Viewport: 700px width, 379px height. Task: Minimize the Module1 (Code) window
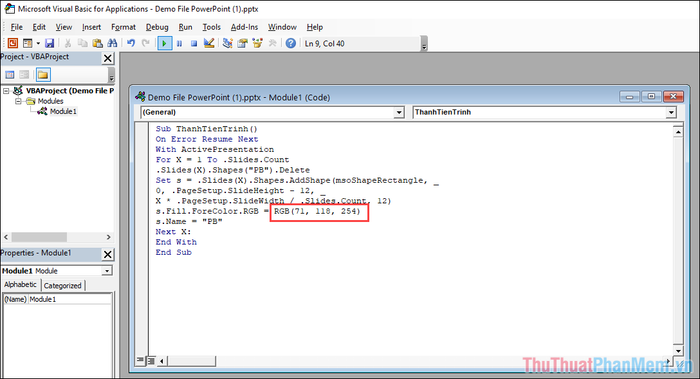tap(629, 96)
